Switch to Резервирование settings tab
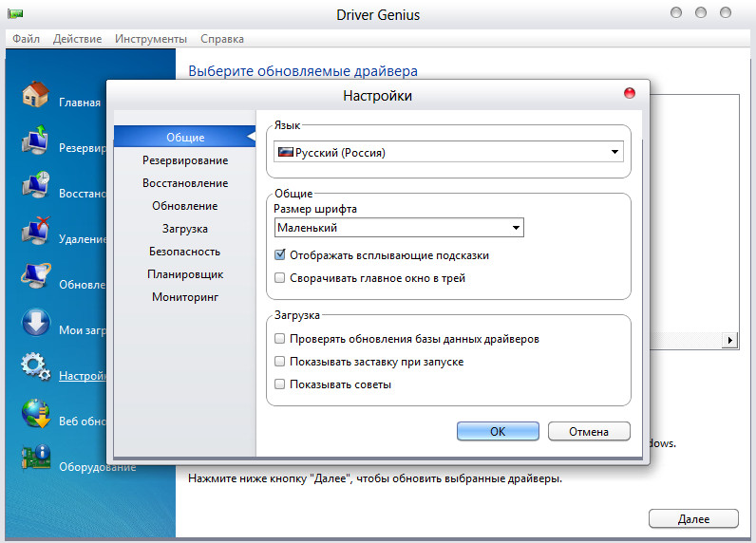Image resolution: width=756 pixels, height=543 pixels. coord(185,160)
